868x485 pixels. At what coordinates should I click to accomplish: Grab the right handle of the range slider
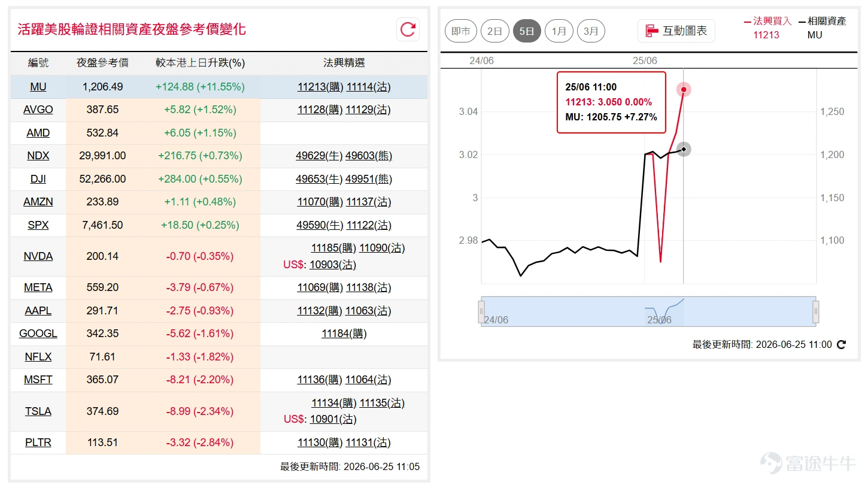click(815, 312)
